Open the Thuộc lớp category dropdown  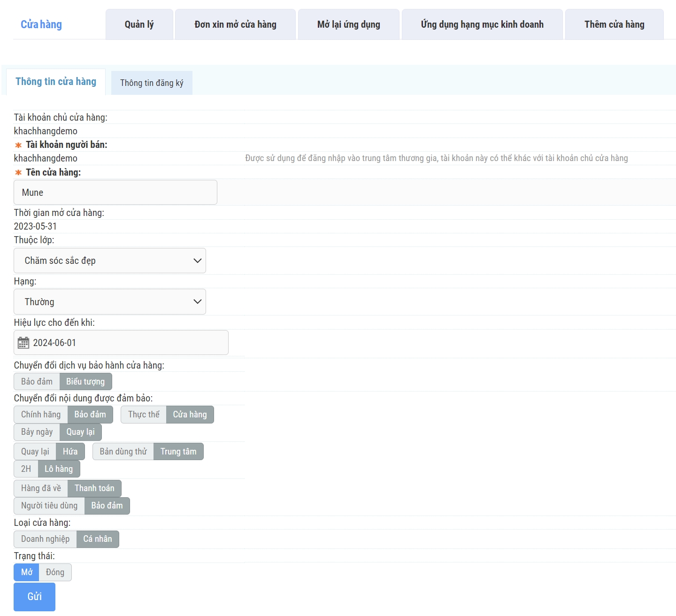click(110, 261)
